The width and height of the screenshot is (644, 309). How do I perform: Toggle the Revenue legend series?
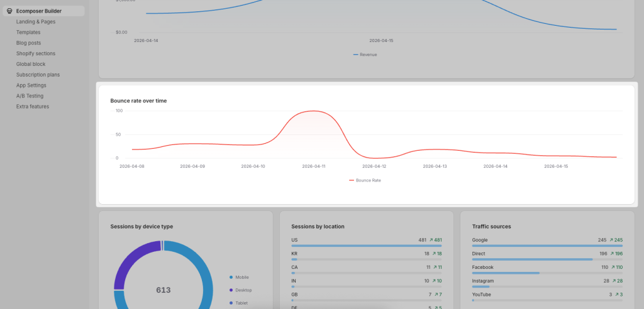coord(365,55)
